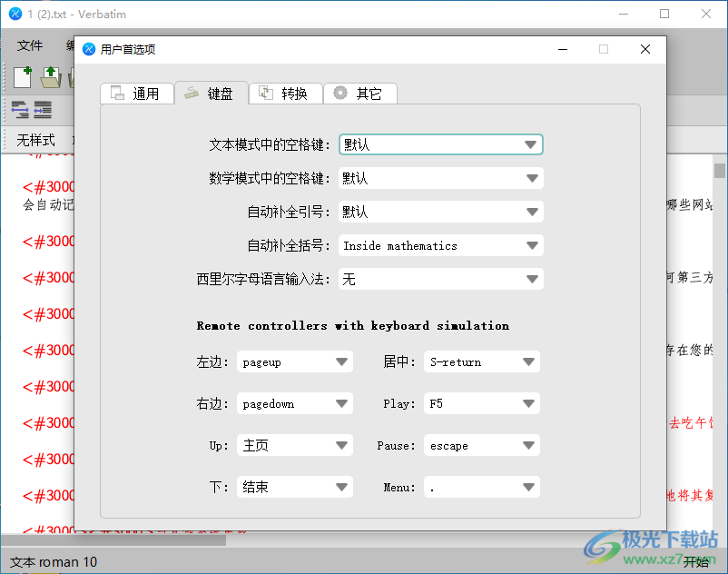
Task: Click the 无样式 style selector in toolbar
Action: point(35,140)
